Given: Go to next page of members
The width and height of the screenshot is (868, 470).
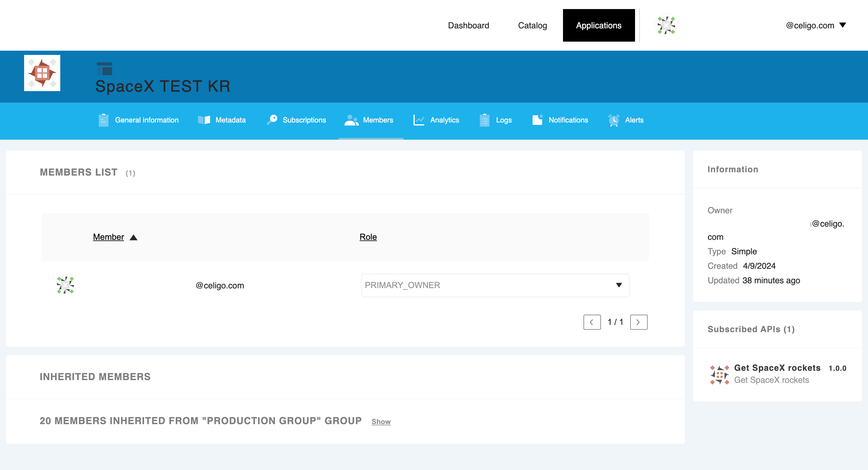Looking at the screenshot, I should tap(639, 322).
